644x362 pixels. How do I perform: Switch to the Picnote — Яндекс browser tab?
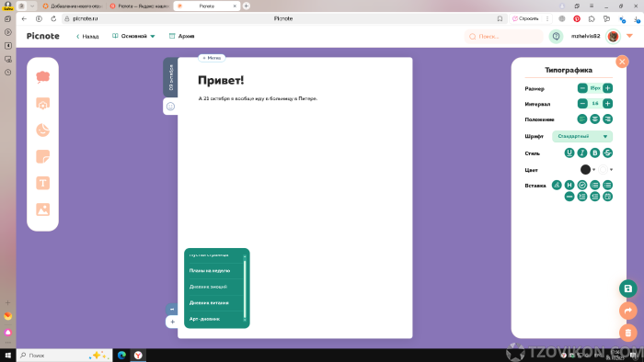pyautogui.click(x=140, y=6)
